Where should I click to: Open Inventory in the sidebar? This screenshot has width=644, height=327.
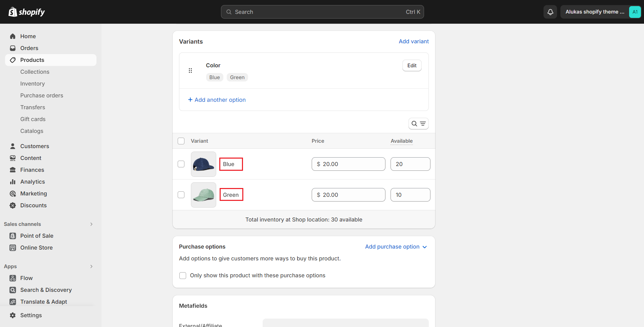tap(32, 84)
